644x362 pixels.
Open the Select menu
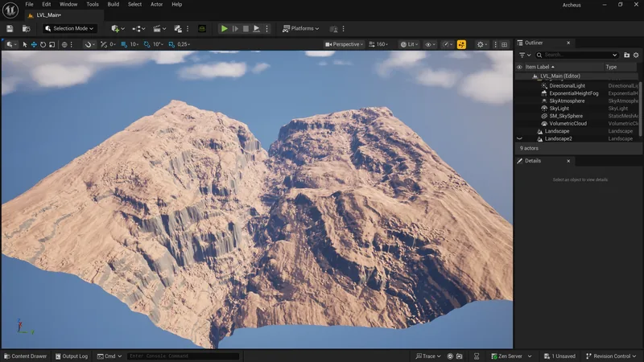(x=134, y=4)
